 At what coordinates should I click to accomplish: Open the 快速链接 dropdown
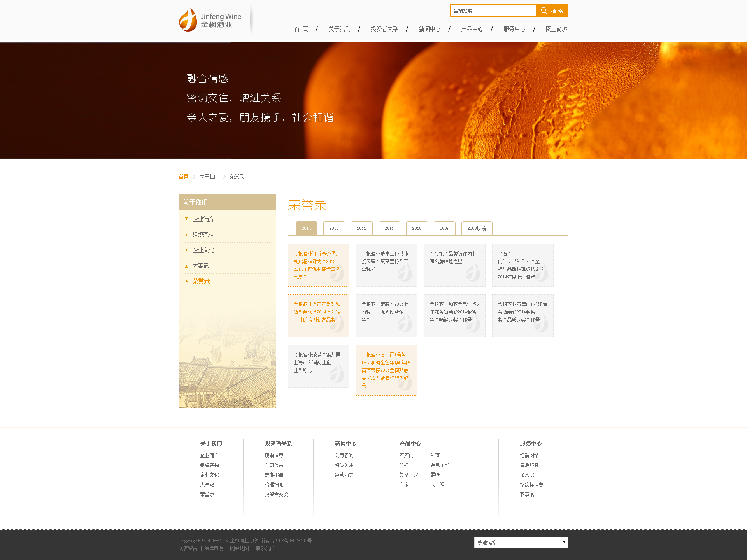[521, 542]
